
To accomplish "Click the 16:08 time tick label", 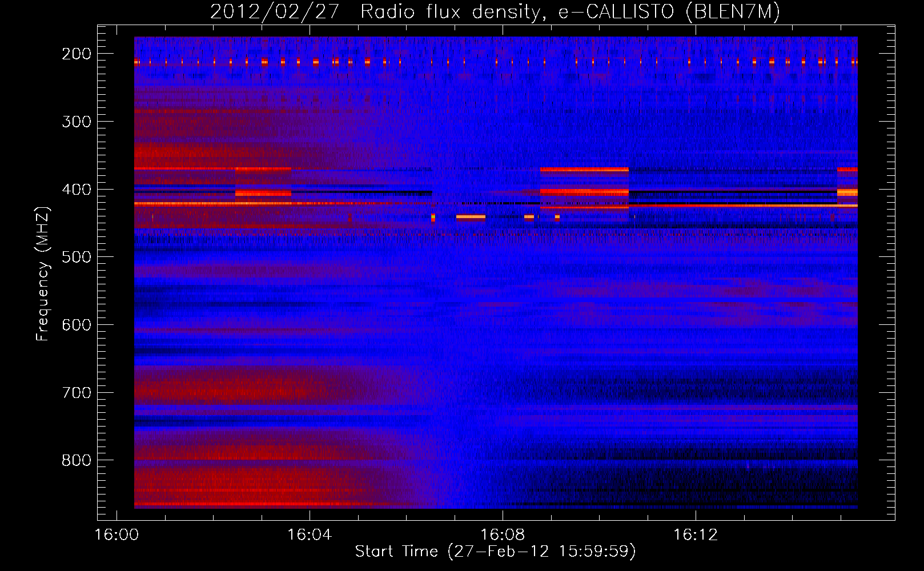I will tap(503, 535).
